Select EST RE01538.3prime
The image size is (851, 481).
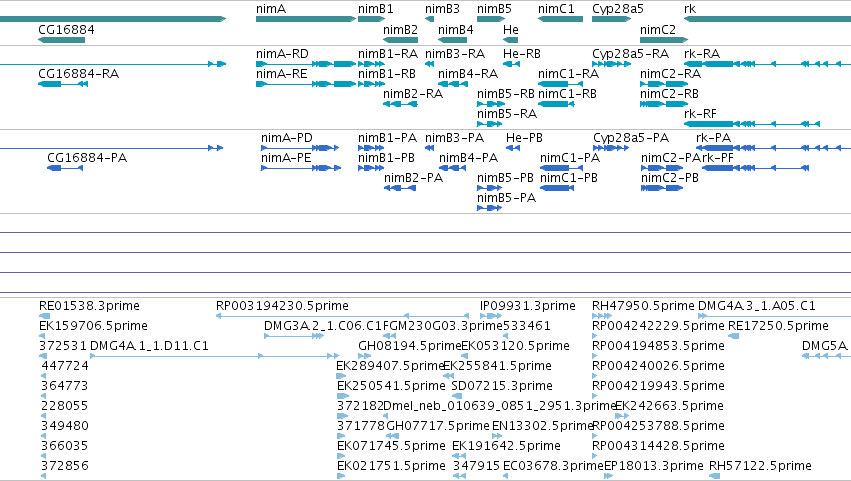45,316
